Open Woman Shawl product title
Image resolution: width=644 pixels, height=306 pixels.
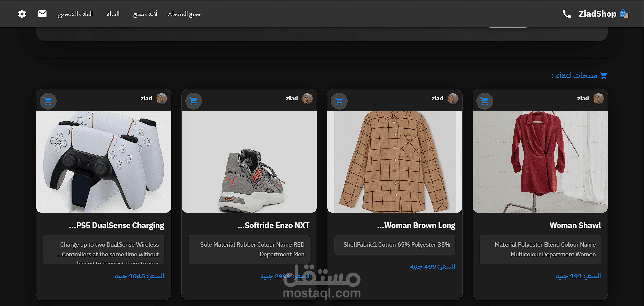coord(575,226)
